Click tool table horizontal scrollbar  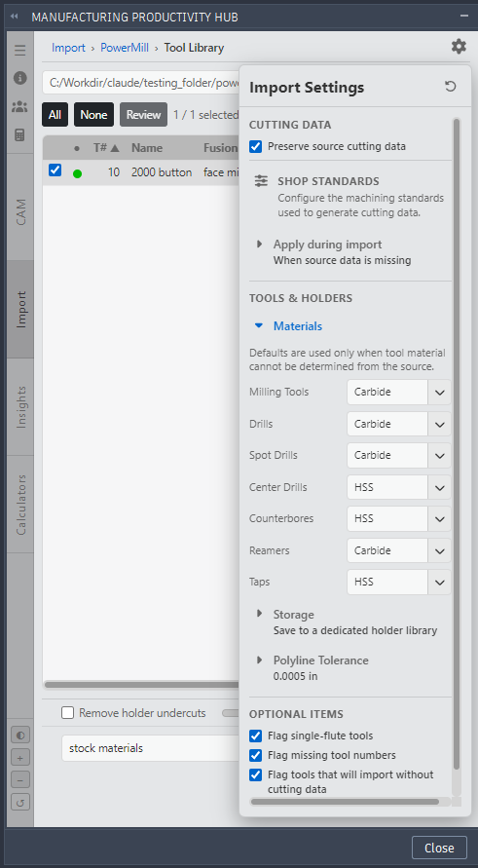point(141,685)
